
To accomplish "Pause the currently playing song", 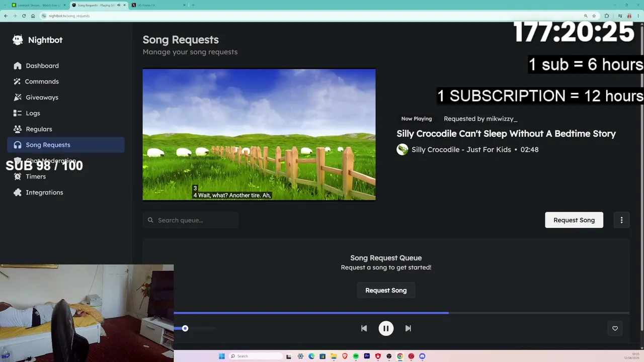I will pos(386,328).
